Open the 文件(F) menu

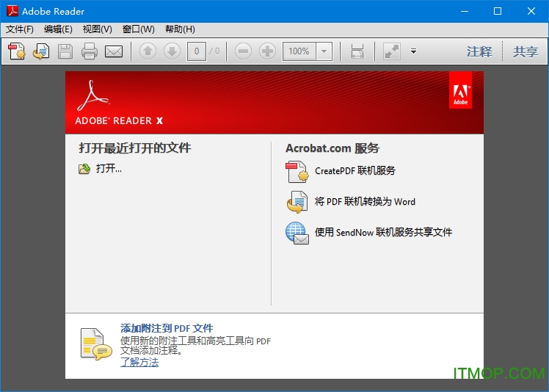click(20, 29)
